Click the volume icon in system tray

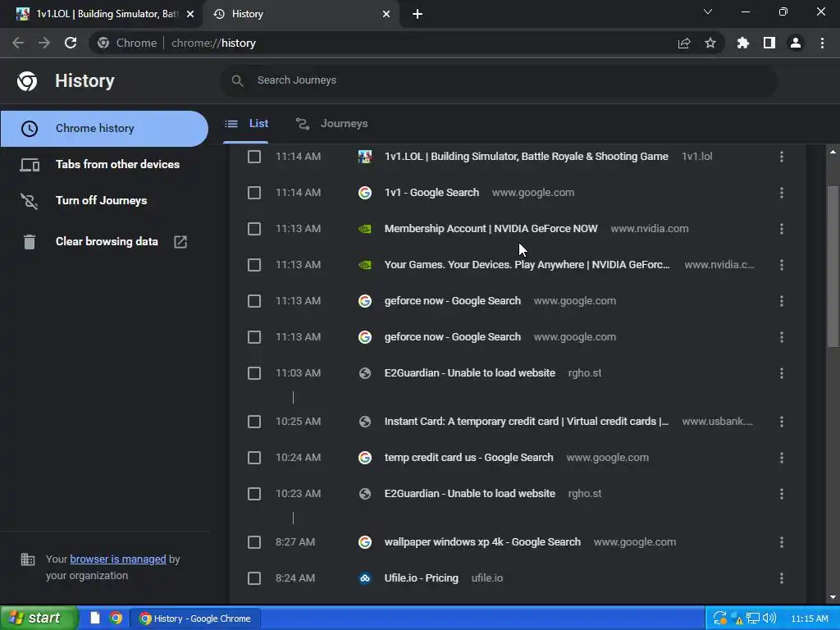point(769,618)
